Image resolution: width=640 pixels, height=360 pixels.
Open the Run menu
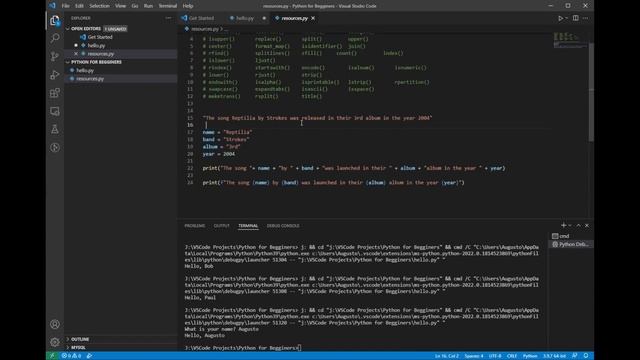(x=148, y=6)
